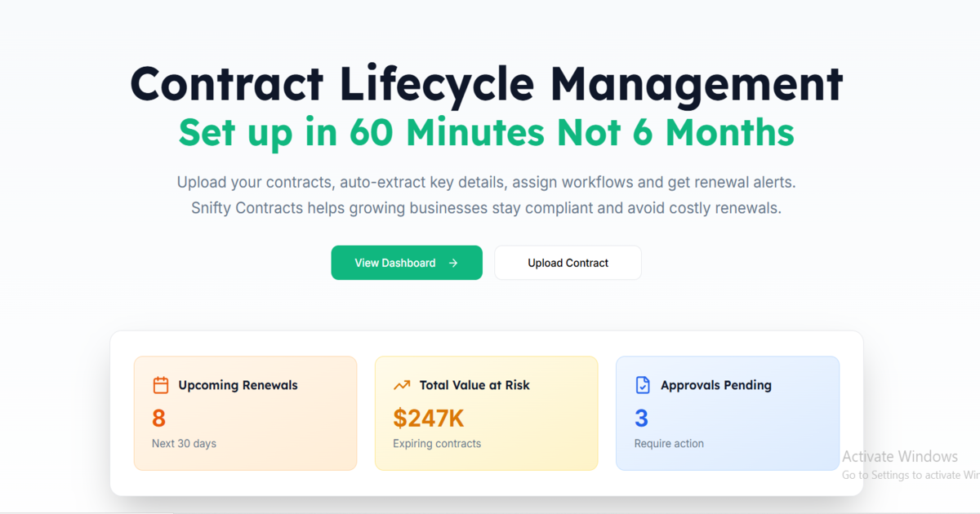Click the "Expiring contracts" caption
Image resolution: width=980 pixels, height=514 pixels.
(437, 444)
